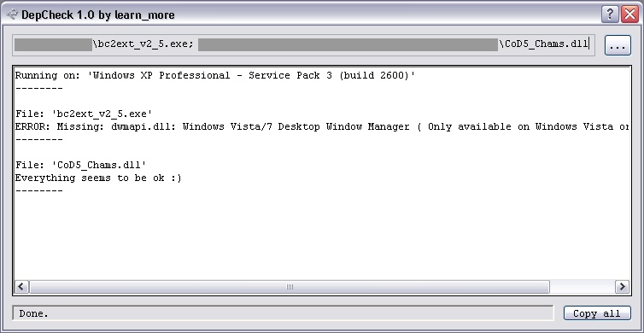Viewport: 644px width, 333px height.
Task: Click the horizontal scrollbar thumb grip
Action: coord(290,287)
